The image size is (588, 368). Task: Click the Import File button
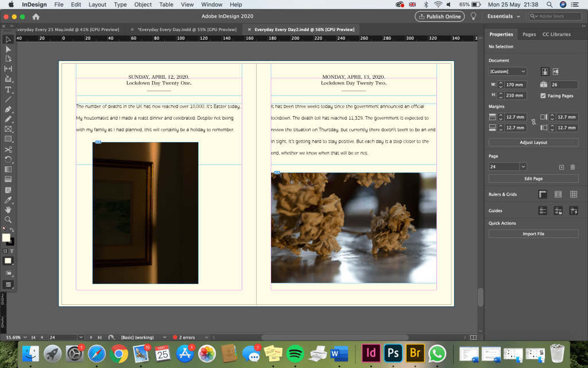click(533, 234)
